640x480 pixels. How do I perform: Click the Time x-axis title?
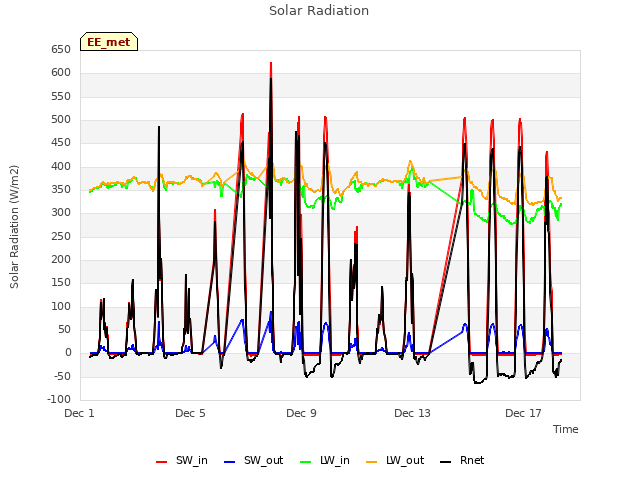point(566,429)
